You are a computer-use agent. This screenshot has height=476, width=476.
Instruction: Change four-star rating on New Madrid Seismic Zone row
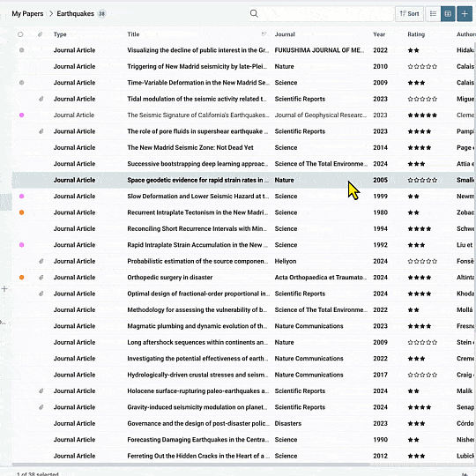420,147
